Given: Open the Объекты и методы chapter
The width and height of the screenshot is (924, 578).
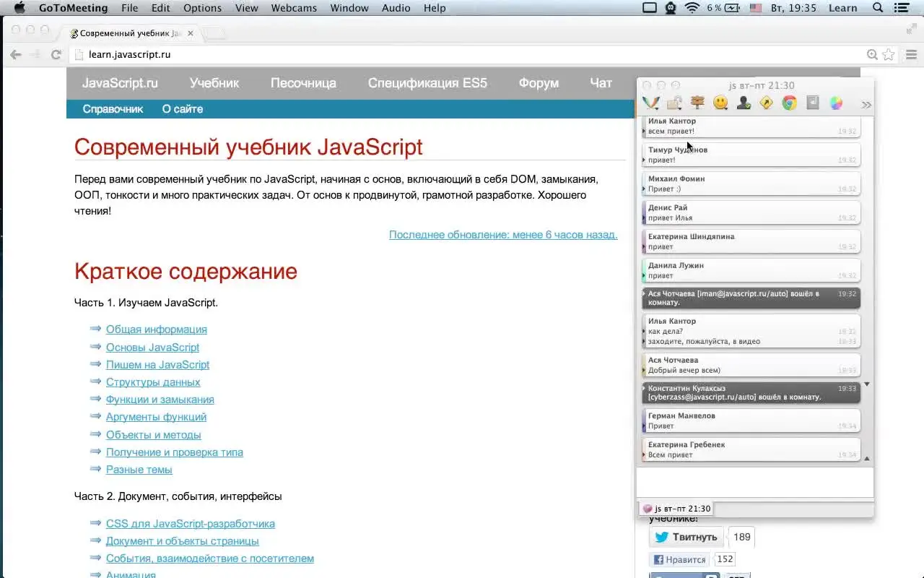Looking at the screenshot, I should coord(154,435).
